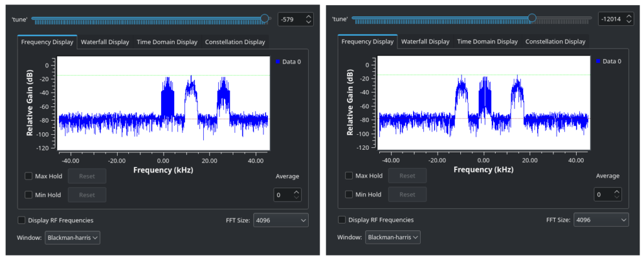Click the tune slider handle in the right panel
This screenshot has height=260, width=644.
(532, 18)
